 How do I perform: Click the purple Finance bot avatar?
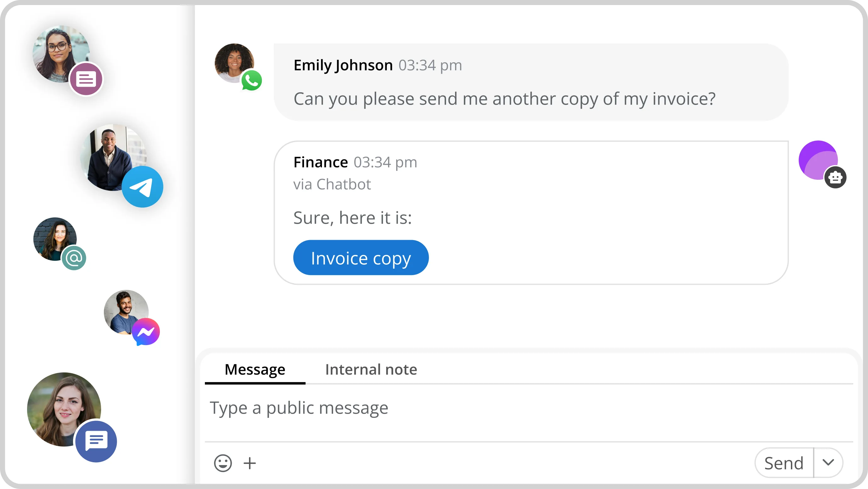[818, 160]
